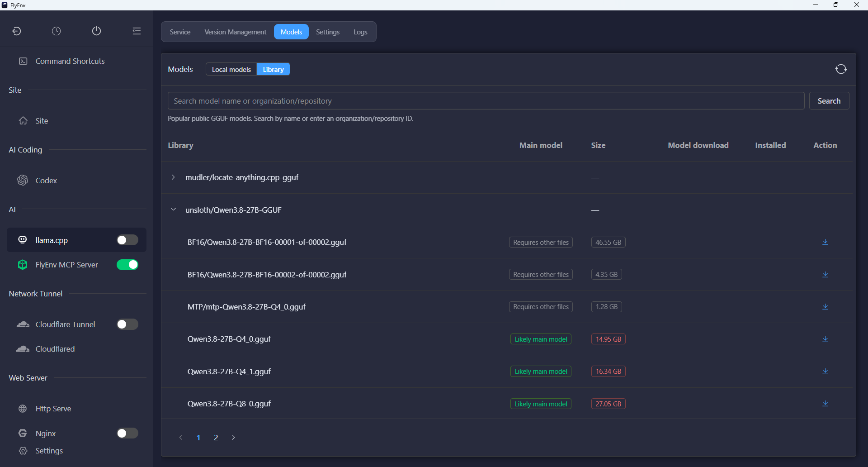
Task: Download the BF16 00001-of-00002 gguf file
Action: (825, 242)
